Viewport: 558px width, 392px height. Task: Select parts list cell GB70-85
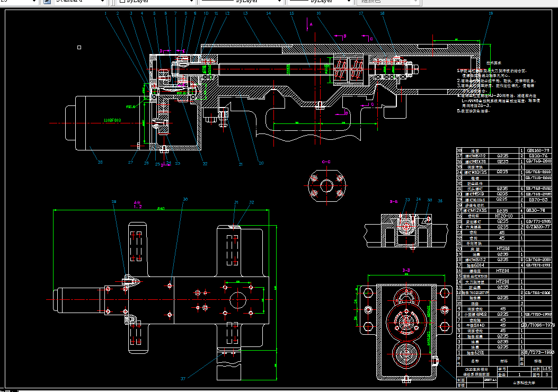538,200
